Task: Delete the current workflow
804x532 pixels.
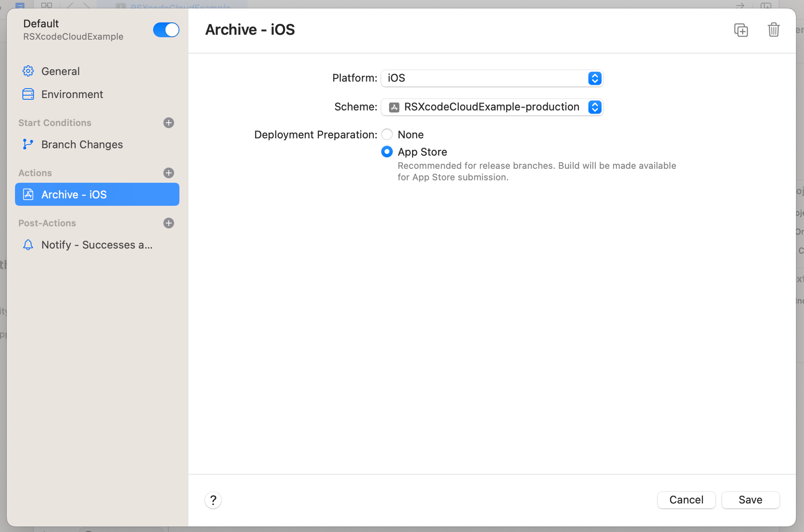Action: (x=774, y=29)
